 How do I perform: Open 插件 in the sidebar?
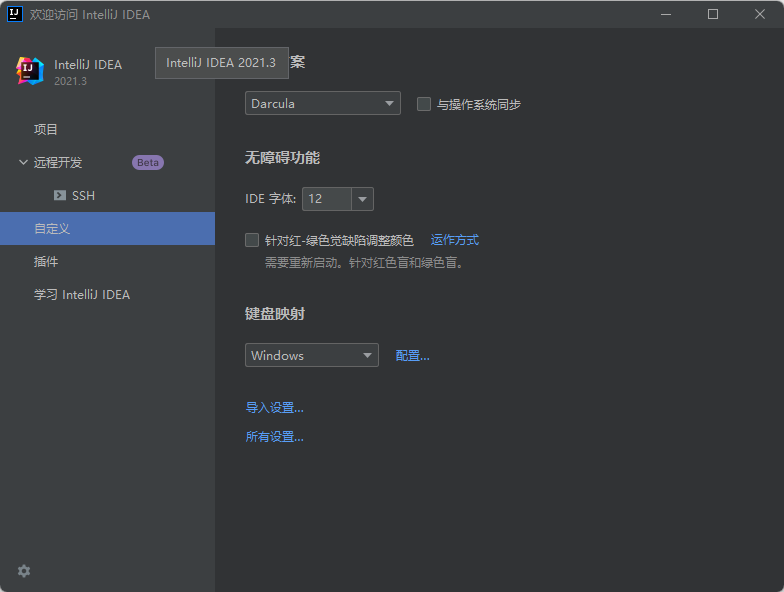[x=108, y=262]
